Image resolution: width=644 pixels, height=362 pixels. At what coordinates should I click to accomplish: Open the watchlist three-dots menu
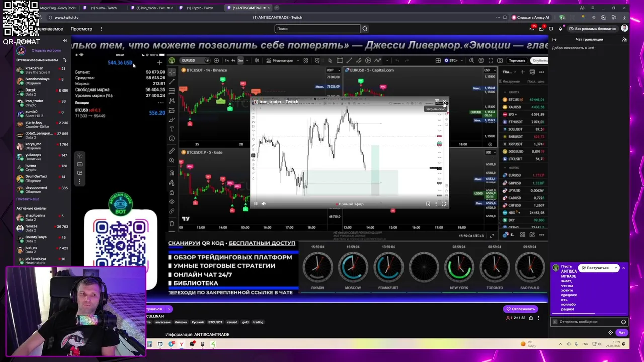541,72
